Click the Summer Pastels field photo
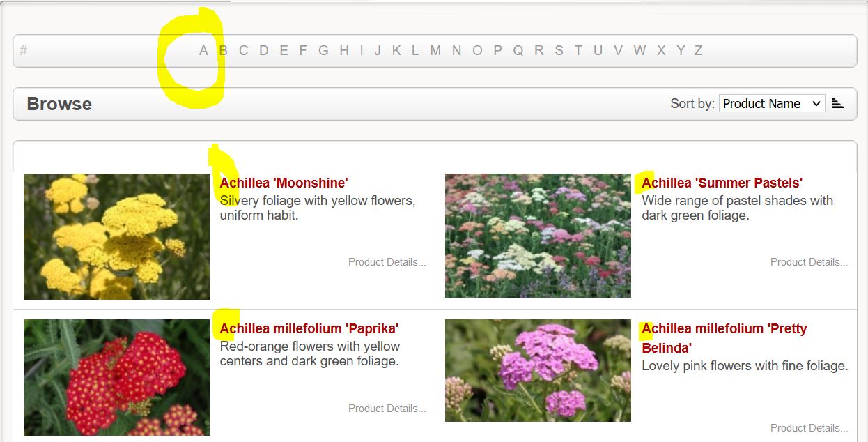868x442 pixels. point(538,236)
